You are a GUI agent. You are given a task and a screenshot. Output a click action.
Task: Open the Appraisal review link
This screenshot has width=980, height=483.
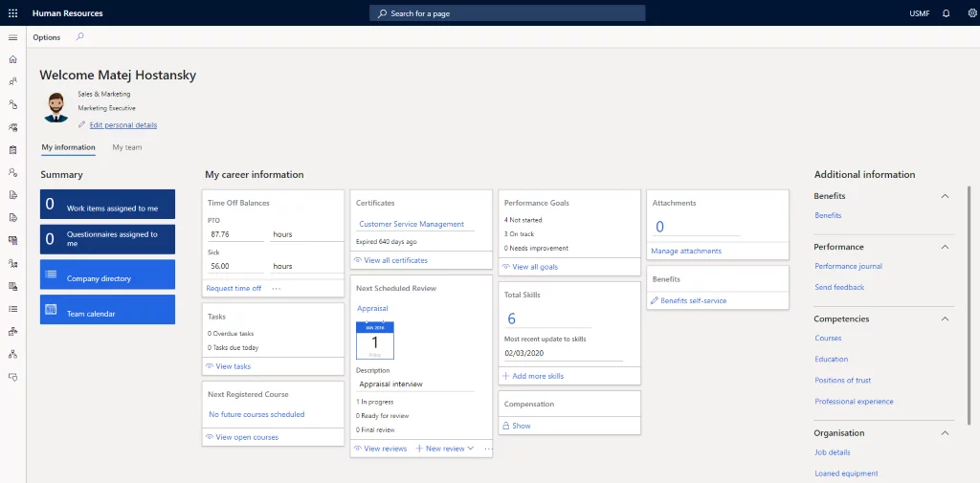pyautogui.click(x=372, y=308)
